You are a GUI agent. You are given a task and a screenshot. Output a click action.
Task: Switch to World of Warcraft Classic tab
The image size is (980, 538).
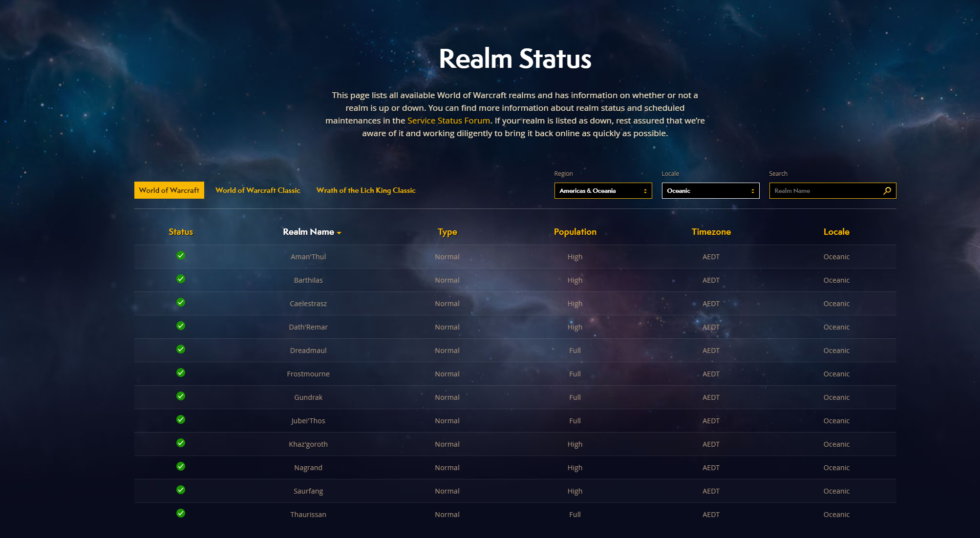257,190
